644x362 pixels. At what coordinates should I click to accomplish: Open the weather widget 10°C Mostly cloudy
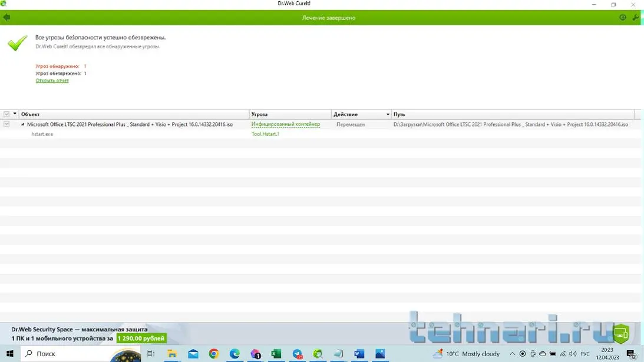coord(467,353)
